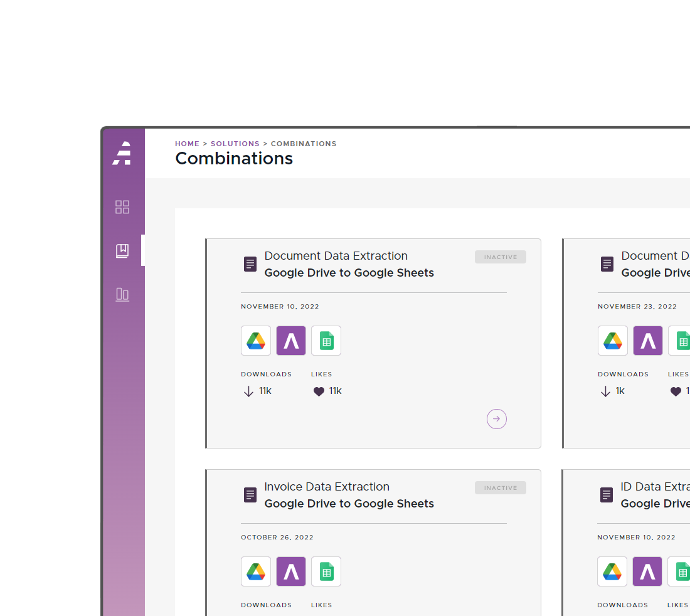690x616 pixels.
Task: Click purple A icon in the 11k downloads card
Action: pos(291,341)
